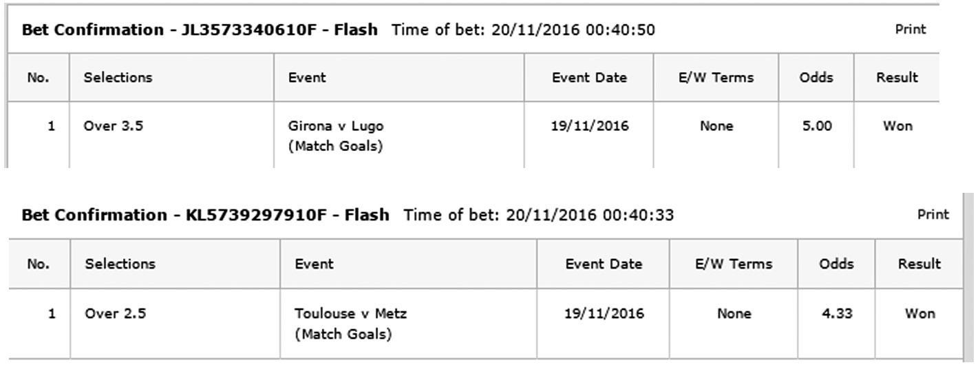Screen dimensions: 980x376
Task: Click the 5.00 odds value
Action: click(x=817, y=127)
